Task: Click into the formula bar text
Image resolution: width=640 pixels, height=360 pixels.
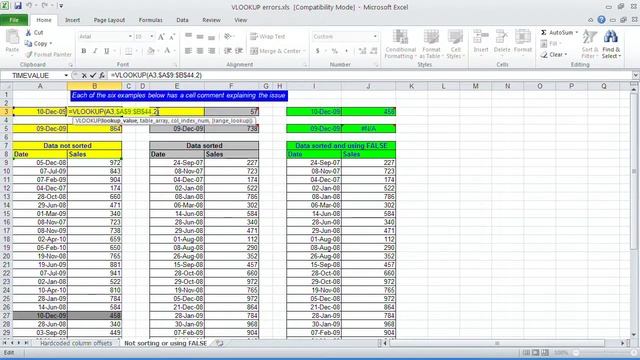Action: [x=156, y=76]
